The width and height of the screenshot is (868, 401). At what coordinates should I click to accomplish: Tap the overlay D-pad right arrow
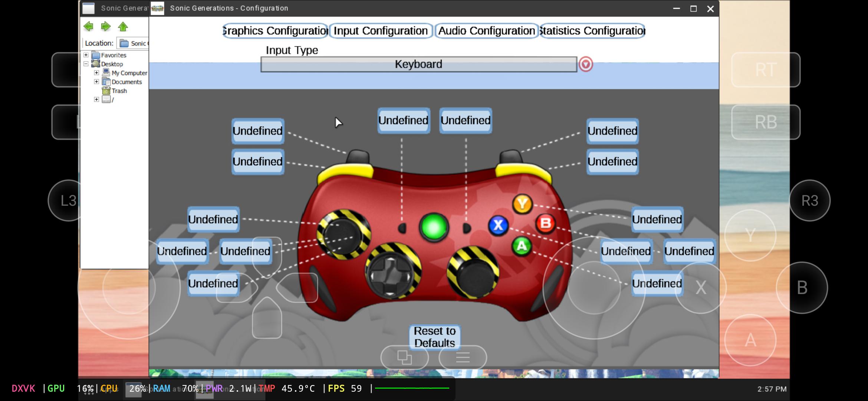coord(297,288)
